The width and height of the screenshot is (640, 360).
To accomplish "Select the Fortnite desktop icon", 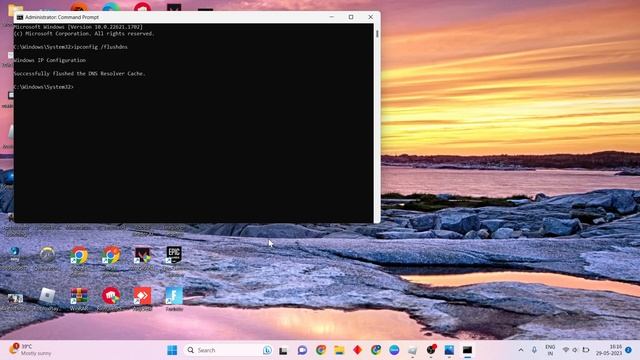I will (174, 297).
